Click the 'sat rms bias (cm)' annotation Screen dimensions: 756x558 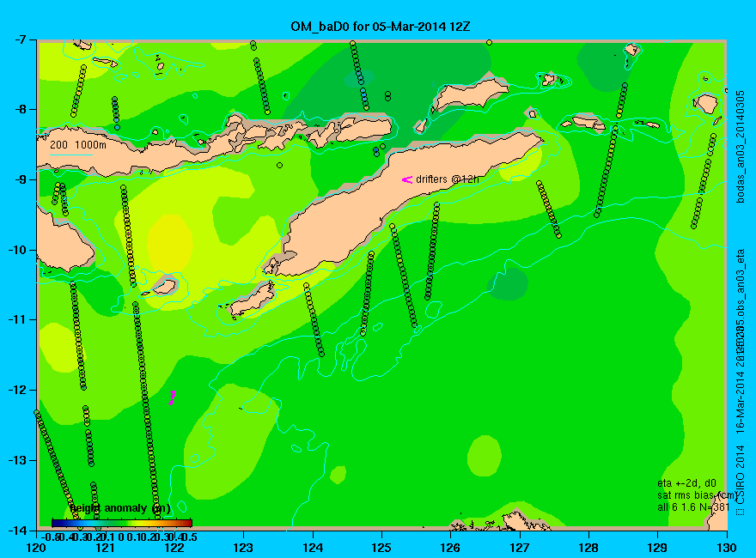(x=697, y=495)
